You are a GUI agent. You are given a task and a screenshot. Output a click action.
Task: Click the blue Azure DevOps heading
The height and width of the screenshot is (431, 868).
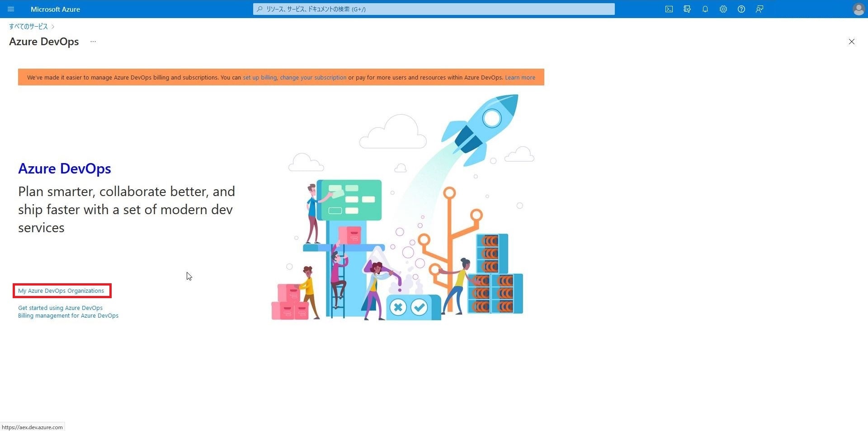(65, 169)
